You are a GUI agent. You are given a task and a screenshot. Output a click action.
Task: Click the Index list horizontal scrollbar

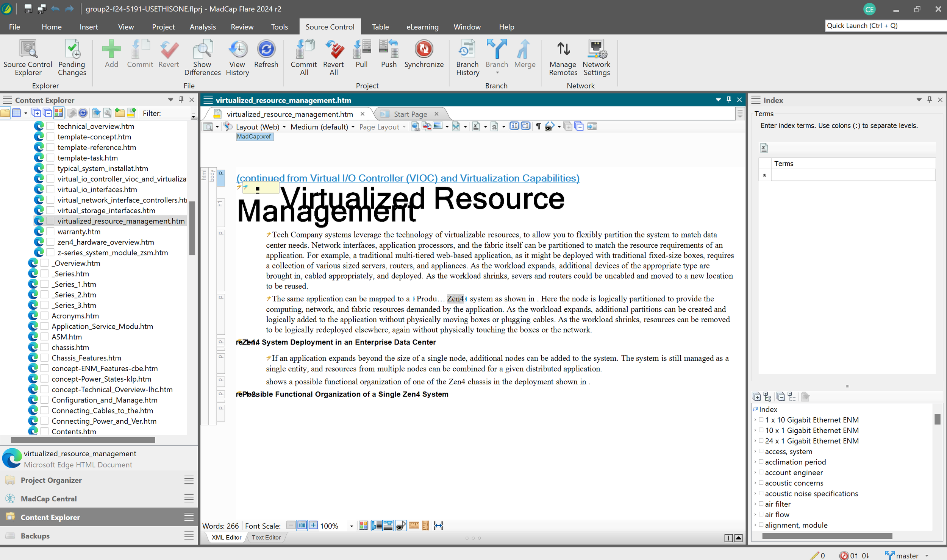pyautogui.click(x=827, y=536)
